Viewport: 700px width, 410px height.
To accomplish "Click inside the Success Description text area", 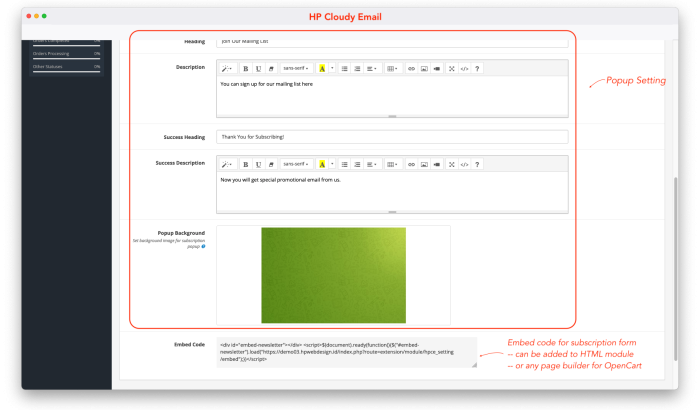I will pos(392,192).
